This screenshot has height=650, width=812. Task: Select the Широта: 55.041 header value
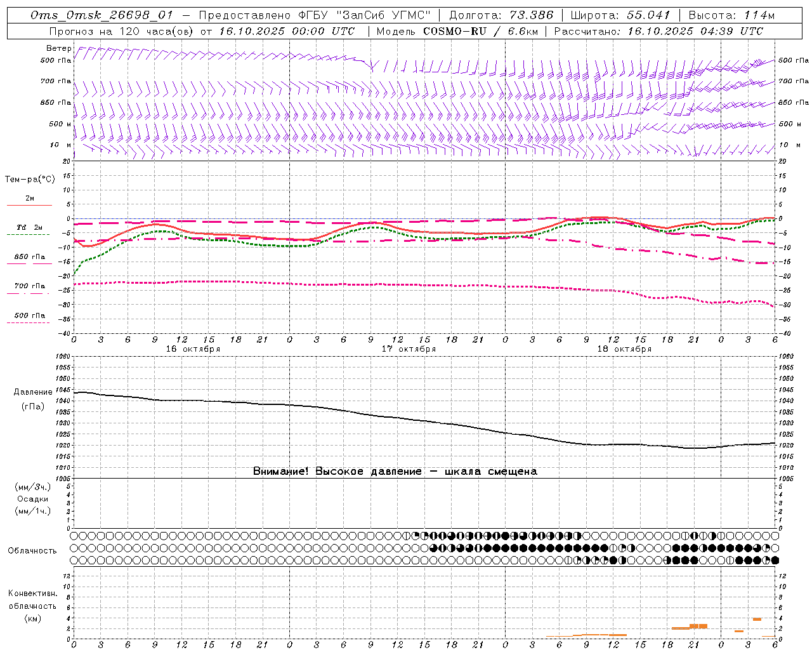621,15
